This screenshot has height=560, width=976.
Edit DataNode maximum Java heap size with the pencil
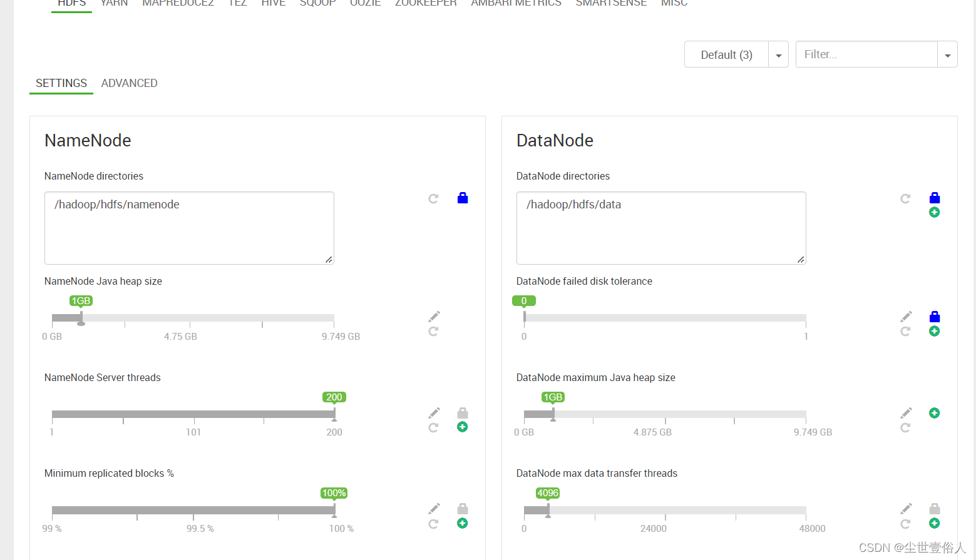pos(906,413)
